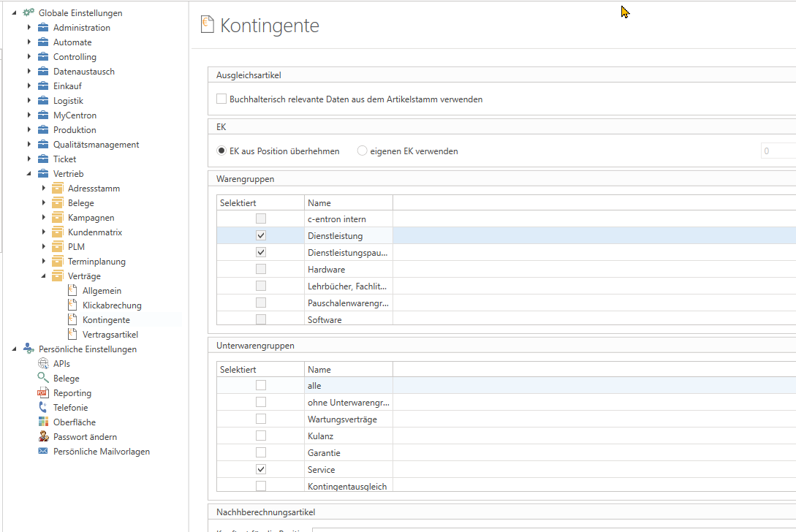Open the Klickabrechnung settings page
This screenshot has width=796, height=532.
coord(112,305)
